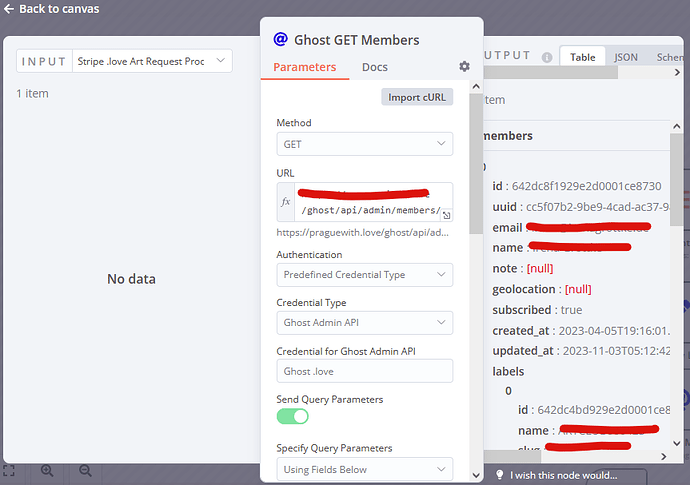The height and width of the screenshot is (485, 690).
Task: Select the Schema output view tab
Action: point(670,57)
